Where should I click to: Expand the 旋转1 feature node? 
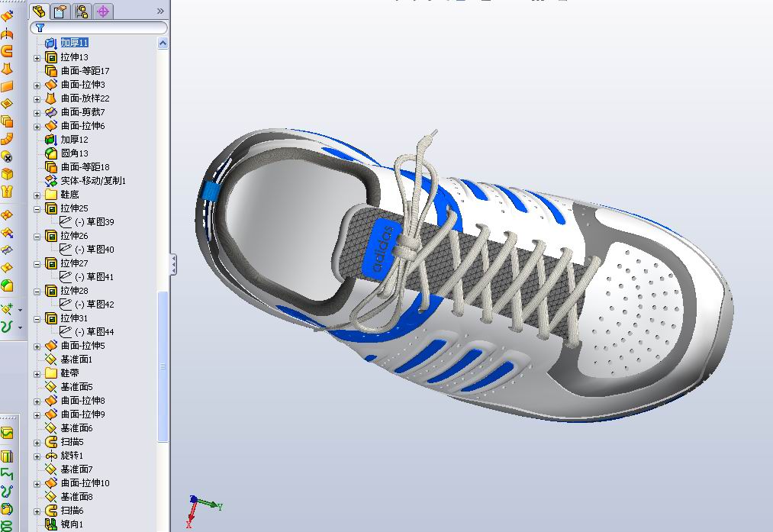click(37, 456)
